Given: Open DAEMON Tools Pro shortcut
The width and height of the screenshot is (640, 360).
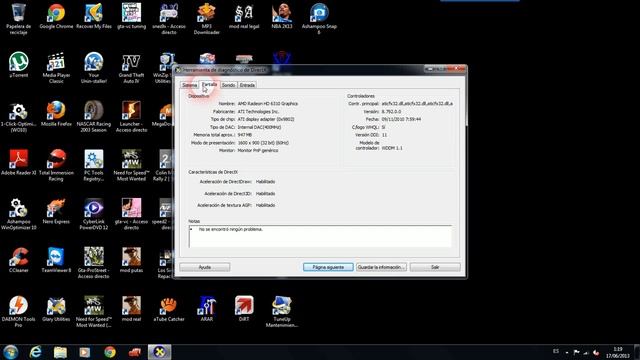Looking at the screenshot, I should click(x=18, y=312).
